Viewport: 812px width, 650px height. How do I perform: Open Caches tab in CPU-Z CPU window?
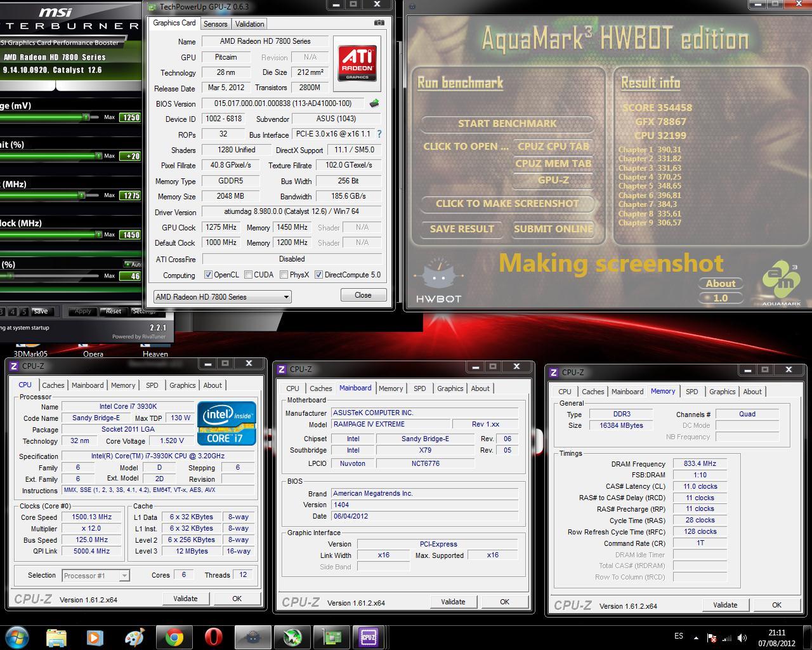(x=53, y=385)
